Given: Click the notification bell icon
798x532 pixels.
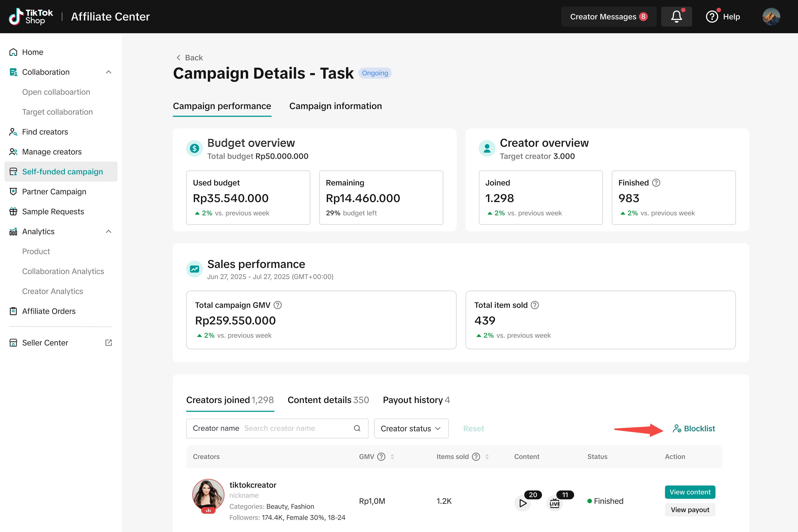Looking at the screenshot, I should (676, 17).
